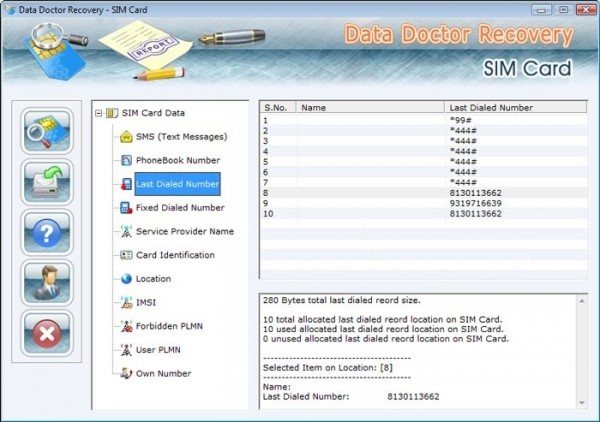Screen dimensions: 600x422
Task: Click the SIM Card Data root icon
Action: [112, 113]
